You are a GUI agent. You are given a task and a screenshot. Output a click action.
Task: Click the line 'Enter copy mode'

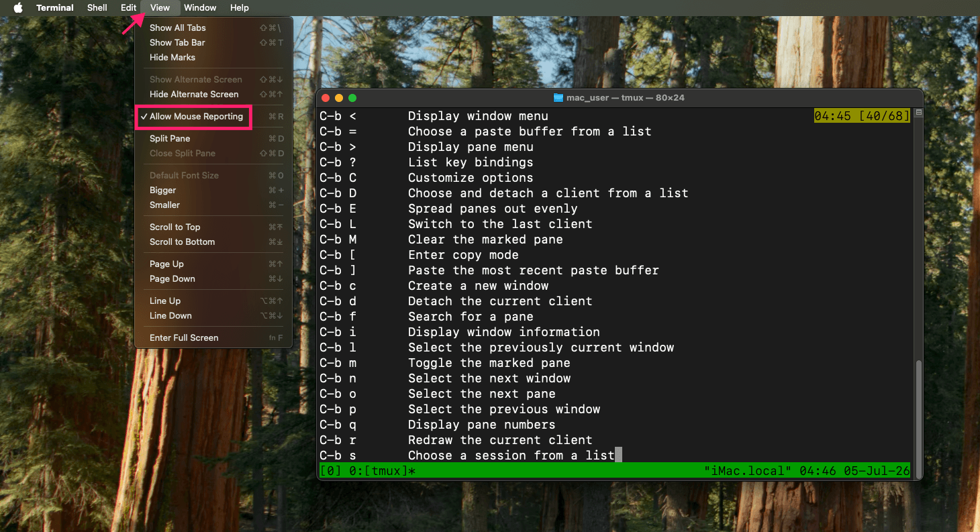click(x=463, y=255)
